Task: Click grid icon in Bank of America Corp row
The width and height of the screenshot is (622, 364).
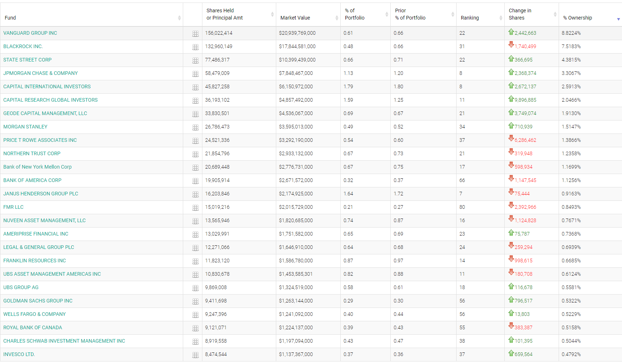Action: [x=196, y=181]
